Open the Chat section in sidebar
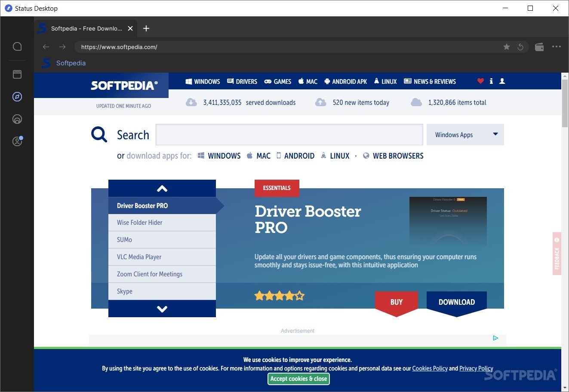 pyautogui.click(x=17, y=46)
